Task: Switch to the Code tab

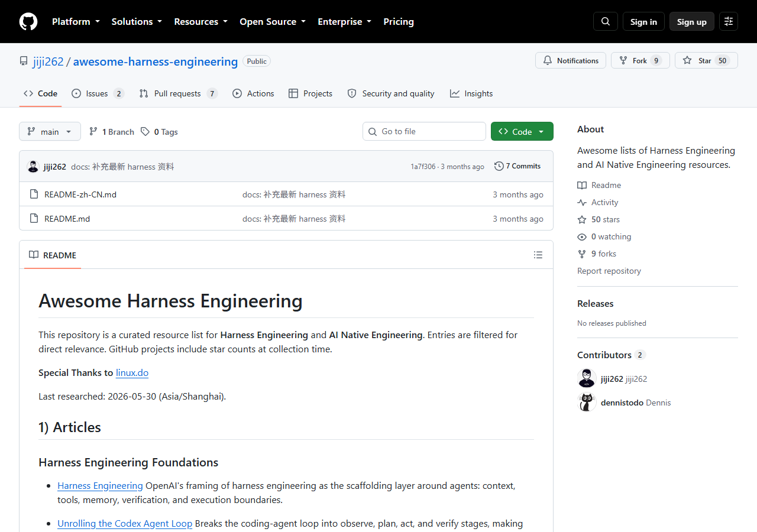Action: (40, 93)
